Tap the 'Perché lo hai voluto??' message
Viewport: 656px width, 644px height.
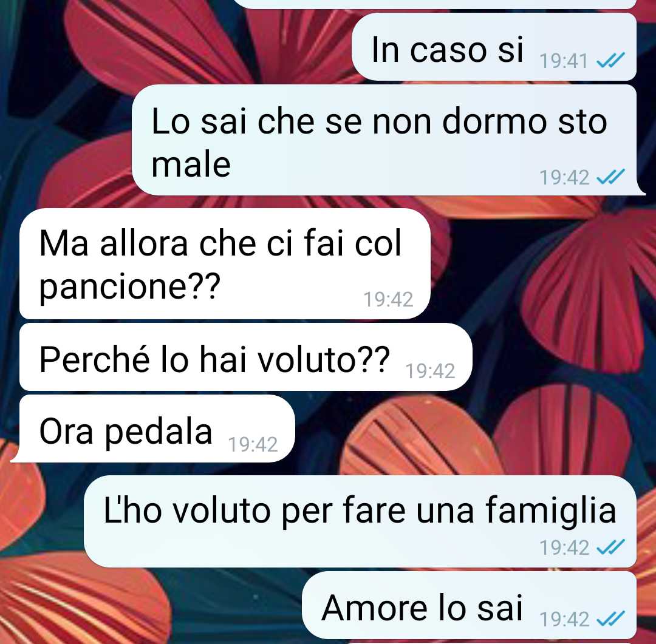(x=246, y=357)
